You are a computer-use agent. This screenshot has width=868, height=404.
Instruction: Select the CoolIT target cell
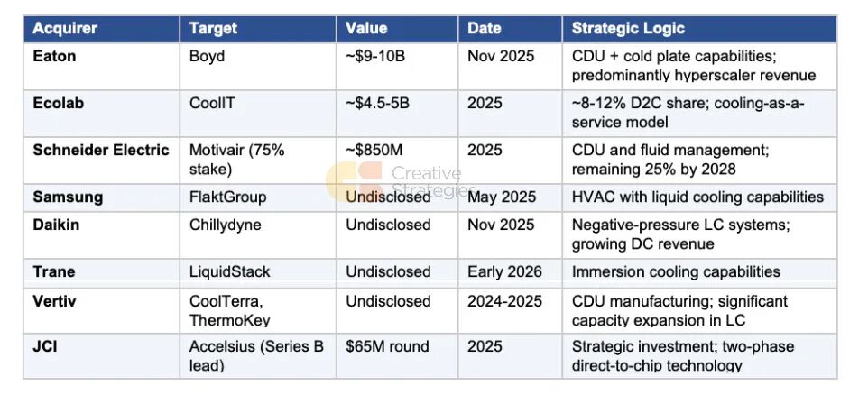[x=212, y=103]
